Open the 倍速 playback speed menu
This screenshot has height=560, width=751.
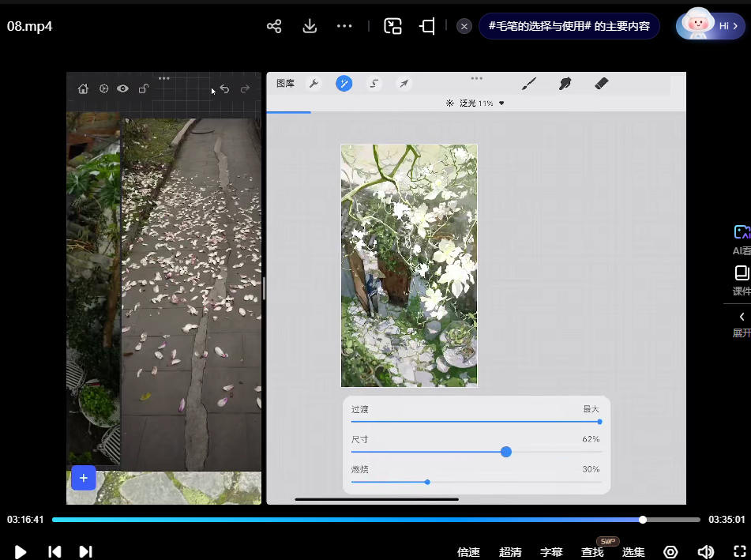(468, 552)
